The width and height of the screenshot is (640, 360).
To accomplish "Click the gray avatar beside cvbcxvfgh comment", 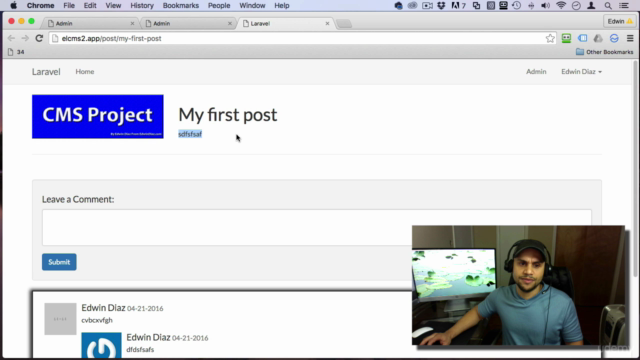I will pos(60,319).
